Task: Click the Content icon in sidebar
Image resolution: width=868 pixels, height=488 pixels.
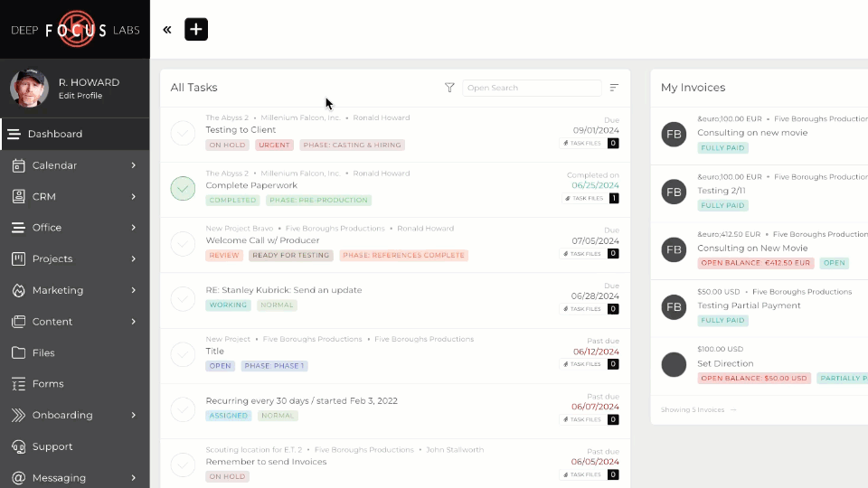Action: point(18,322)
